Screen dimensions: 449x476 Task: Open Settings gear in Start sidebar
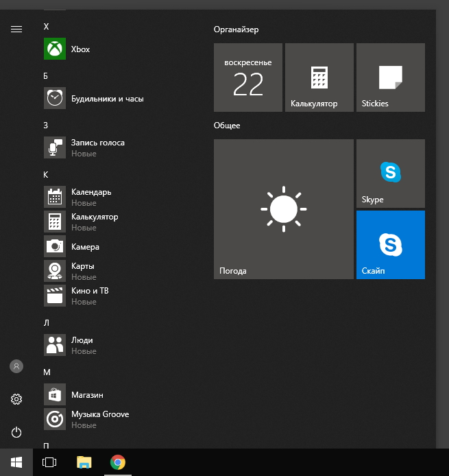tap(16, 399)
